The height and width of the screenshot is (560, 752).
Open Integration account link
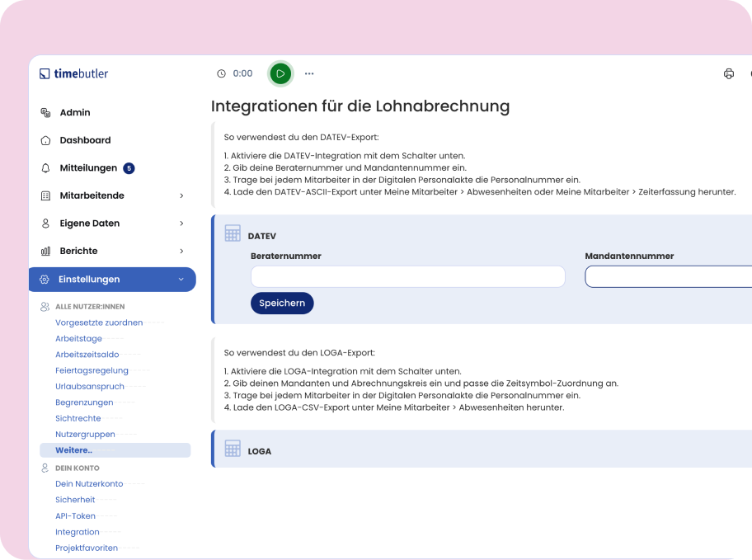pyautogui.click(x=78, y=532)
